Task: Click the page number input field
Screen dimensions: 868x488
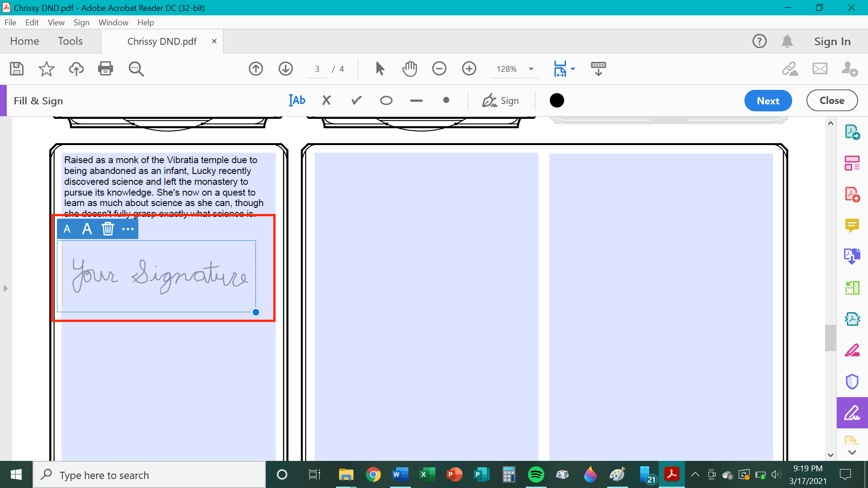Action: click(x=317, y=69)
